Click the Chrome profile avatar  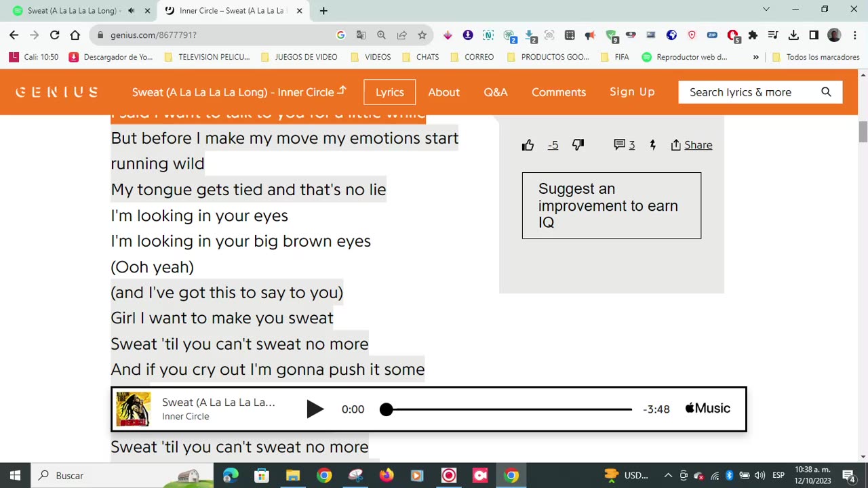pos(835,35)
